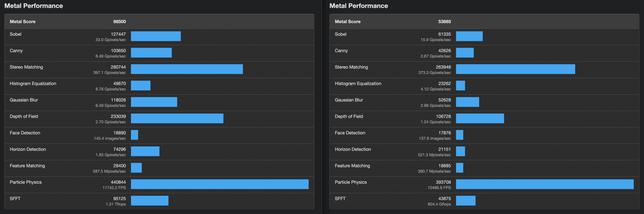Click the left Stereo Matching blue bar

coord(187,69)
